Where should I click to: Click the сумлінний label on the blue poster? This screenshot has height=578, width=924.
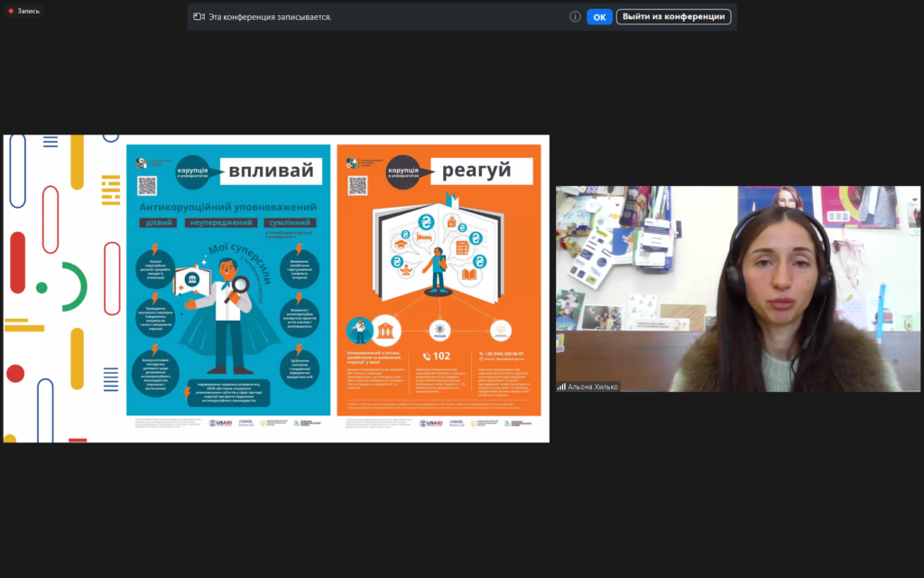pyautogui.click(x=288, y=222)
